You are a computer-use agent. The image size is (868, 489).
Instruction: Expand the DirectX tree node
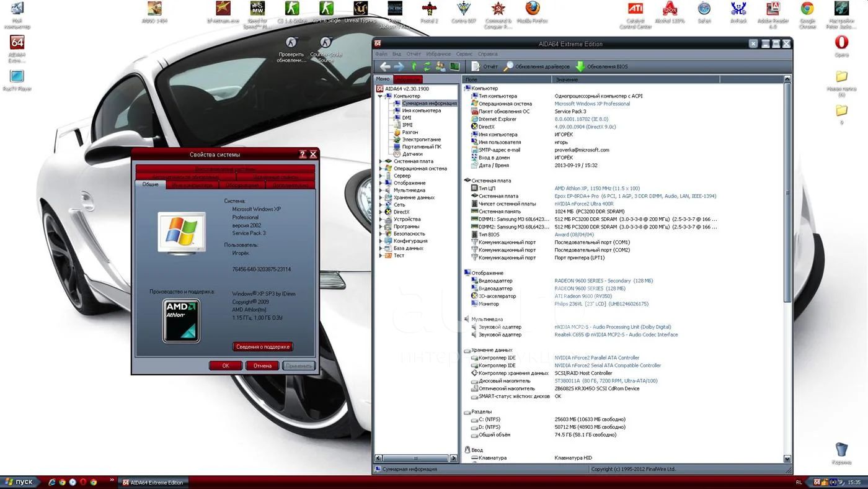coord(381,212)
